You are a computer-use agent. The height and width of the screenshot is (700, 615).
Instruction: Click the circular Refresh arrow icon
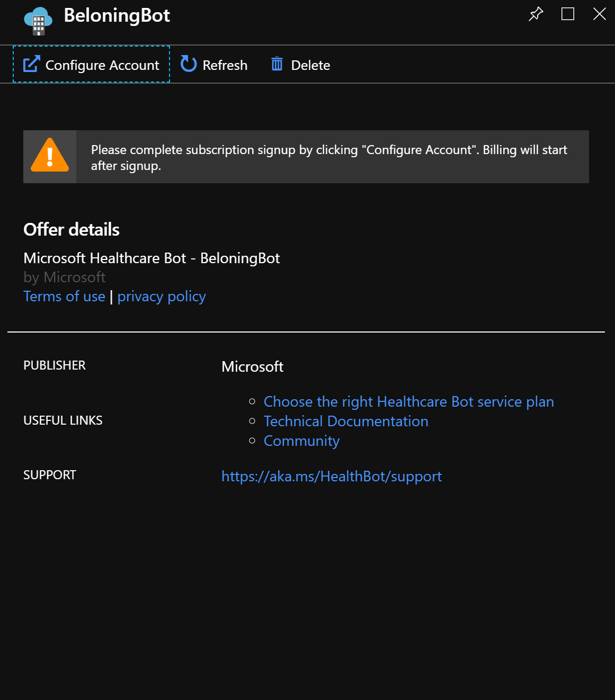coord(189,64)
